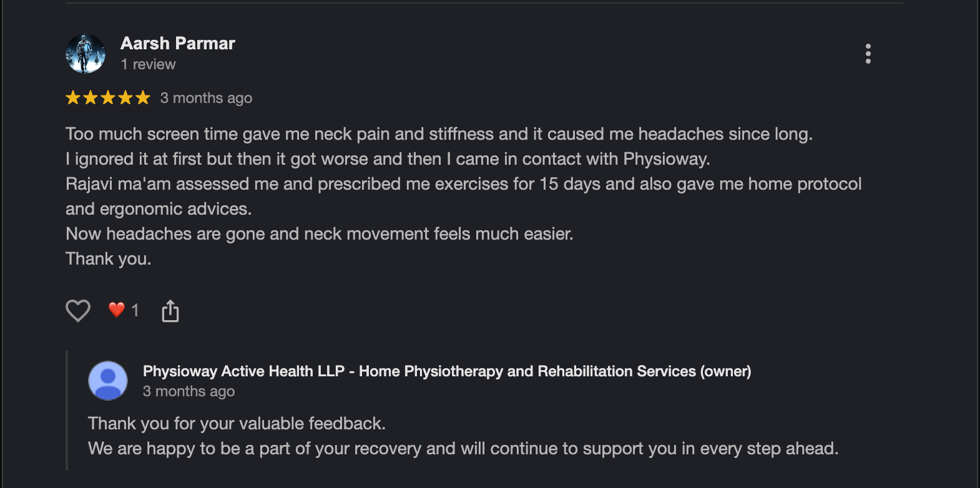Like the review with the outline heart
The image size is (980, 488).
pos(78,310)
